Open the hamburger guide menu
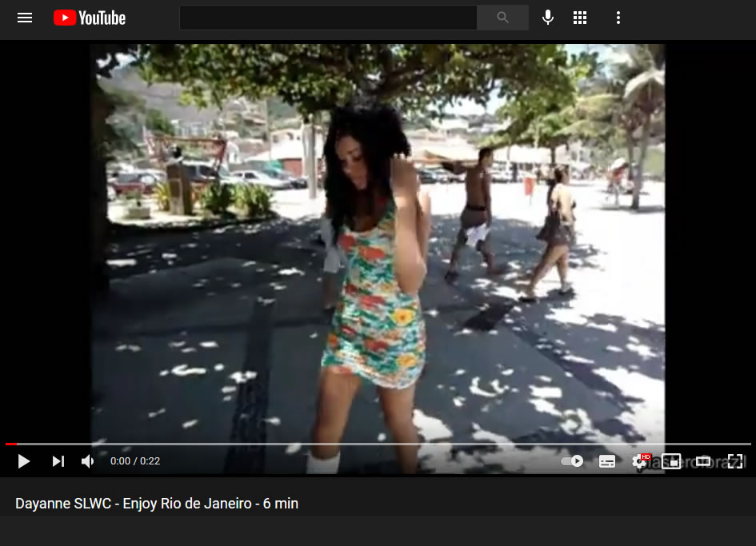Image resolution: width=756 pixels, height=546 pixels. pyautogui.click(x=25, y=18)
